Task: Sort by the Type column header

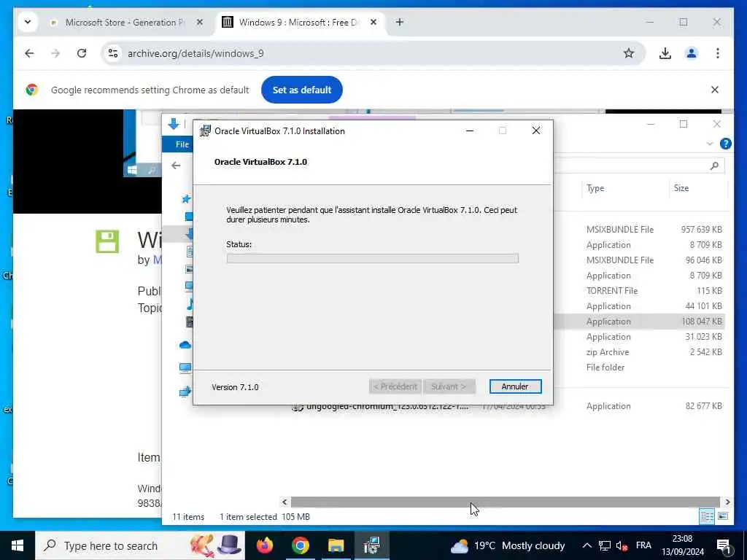Action: point(595,188)
